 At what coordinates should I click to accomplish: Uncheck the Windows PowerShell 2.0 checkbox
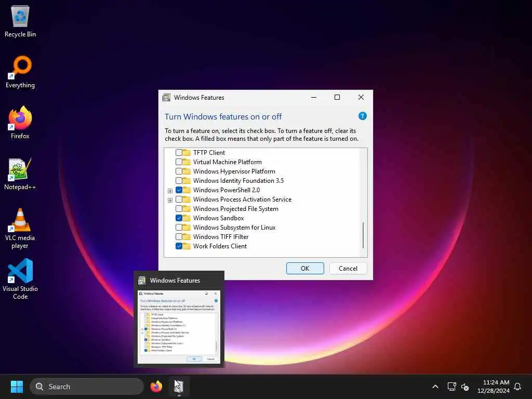pyautogui.click(x=179, y=190)
